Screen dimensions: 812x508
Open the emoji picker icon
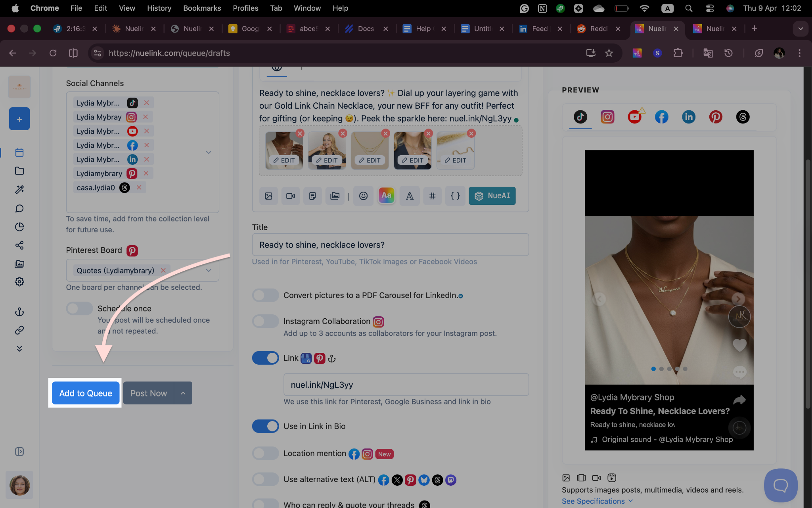[363, 196]
